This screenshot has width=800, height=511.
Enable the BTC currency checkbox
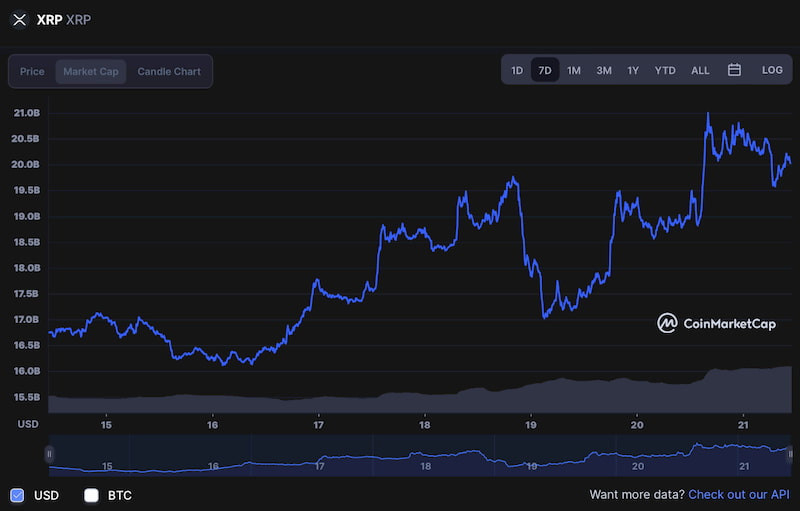point(91,495)
